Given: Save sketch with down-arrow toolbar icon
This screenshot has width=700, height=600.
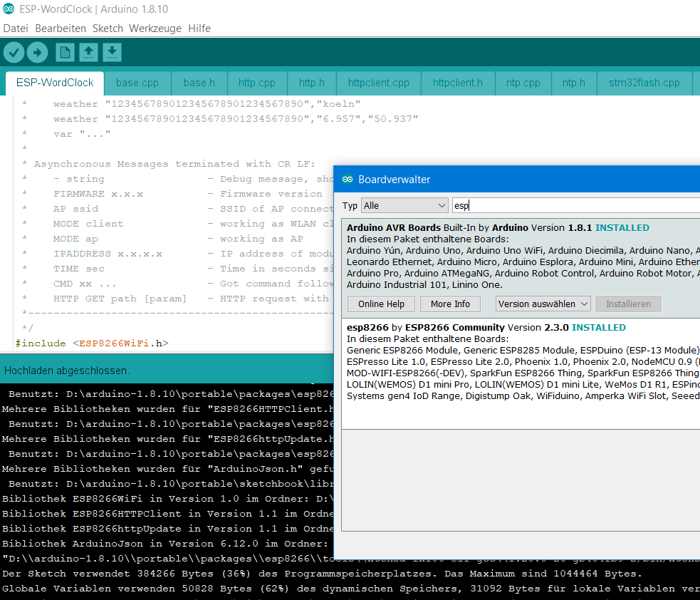Looking at the screenshot, I should (112, 52).
